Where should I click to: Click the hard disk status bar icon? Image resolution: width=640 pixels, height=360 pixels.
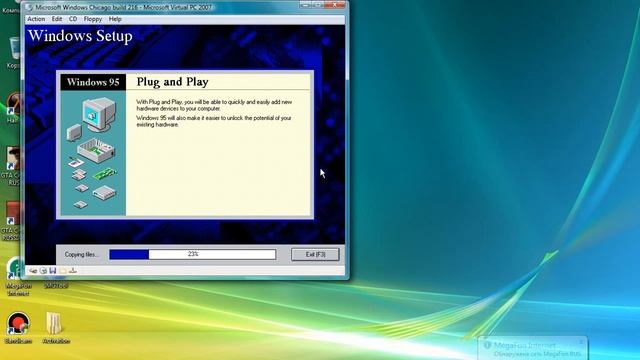coord(33,271)
